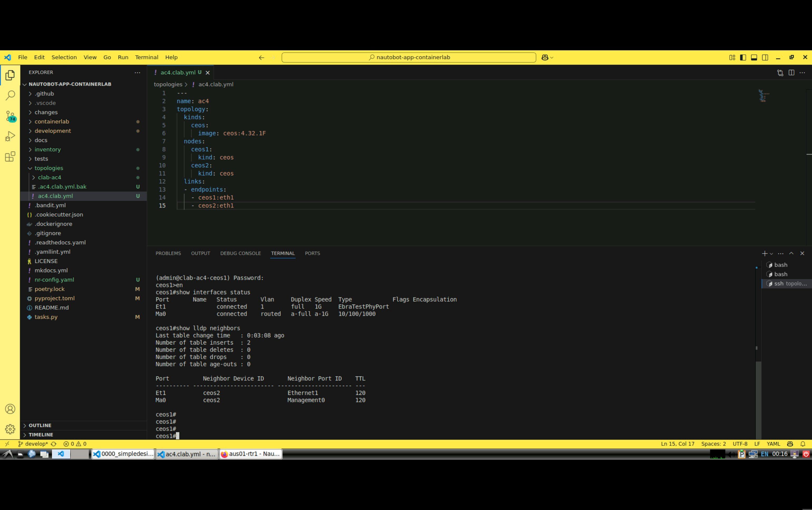The image size is (812, 510).
Task: Click notifications bell in status bar
Action: pyautogui.click(x=803, y=444)
